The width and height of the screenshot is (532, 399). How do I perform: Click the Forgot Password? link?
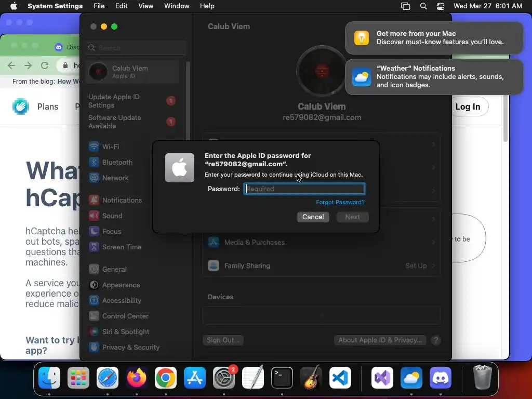coord(340,202)
